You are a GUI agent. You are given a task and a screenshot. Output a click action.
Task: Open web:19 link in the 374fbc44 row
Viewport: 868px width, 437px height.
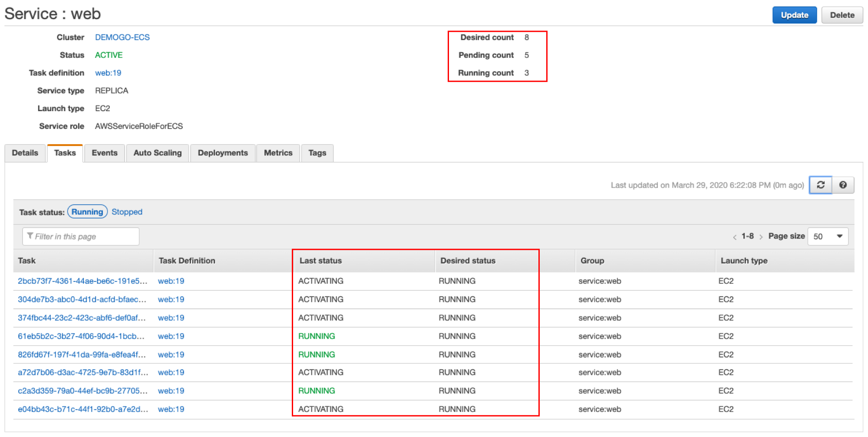click(171, 318)
